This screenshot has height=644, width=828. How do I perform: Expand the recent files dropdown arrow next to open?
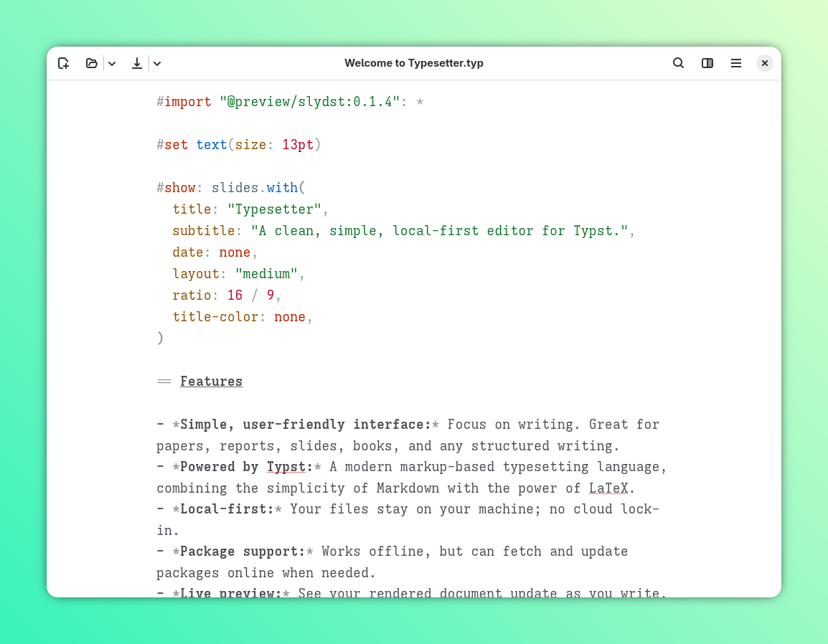pyautogui.click(x=112, y=64)
